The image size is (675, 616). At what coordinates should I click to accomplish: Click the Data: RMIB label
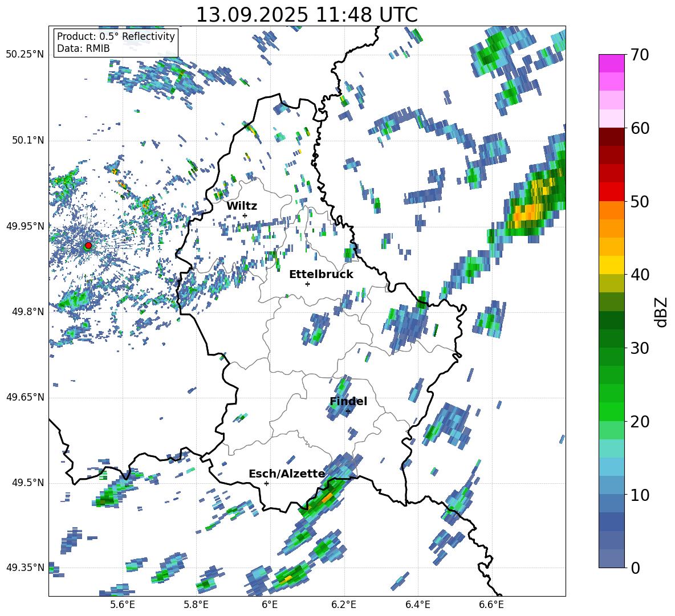(x=83, y=48)
